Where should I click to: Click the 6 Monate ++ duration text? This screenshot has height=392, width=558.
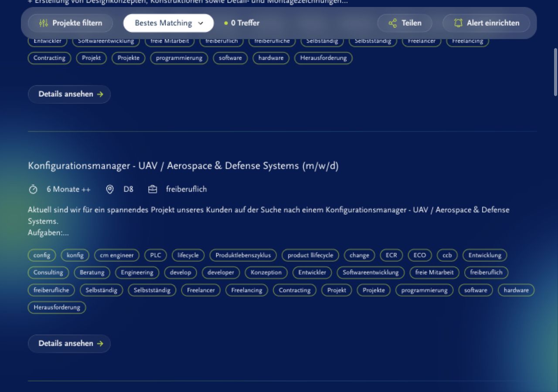coord(69,189)
